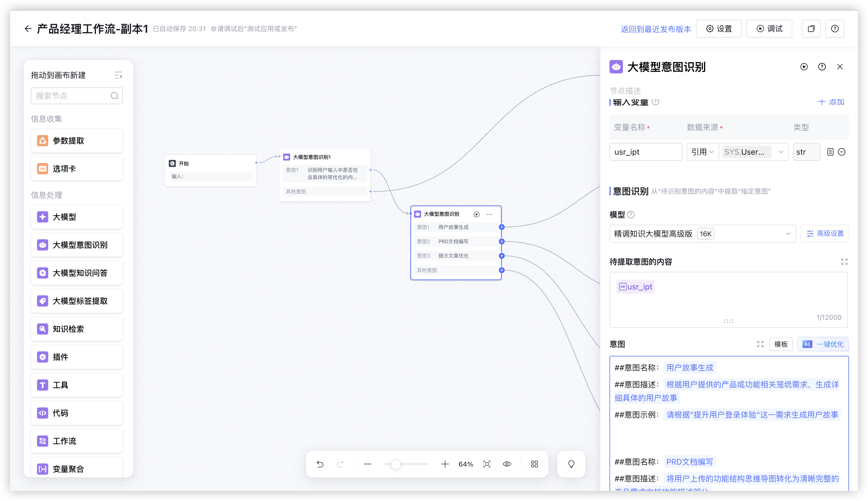This screenshot has width=868, height=501.
Task: Open the 引用 source type dropdown
Action: [x=702, y=152]
